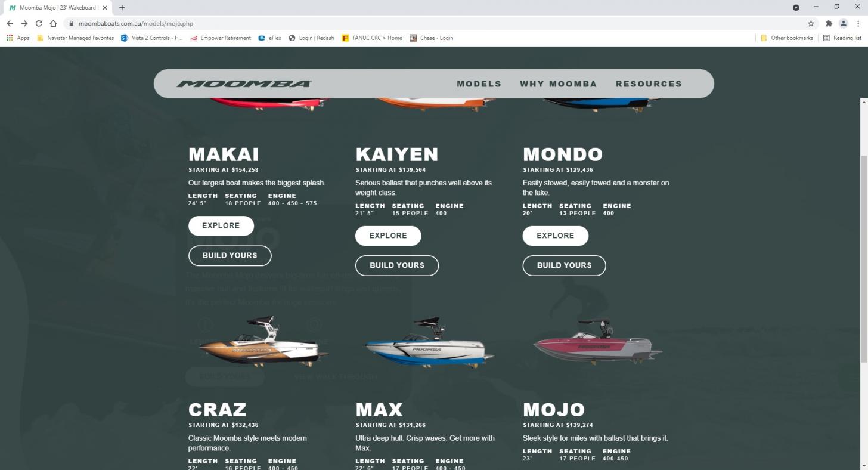Open the Other bookmarks folder
This screenshot has width=868, height=470.
(x=786, y=38)
